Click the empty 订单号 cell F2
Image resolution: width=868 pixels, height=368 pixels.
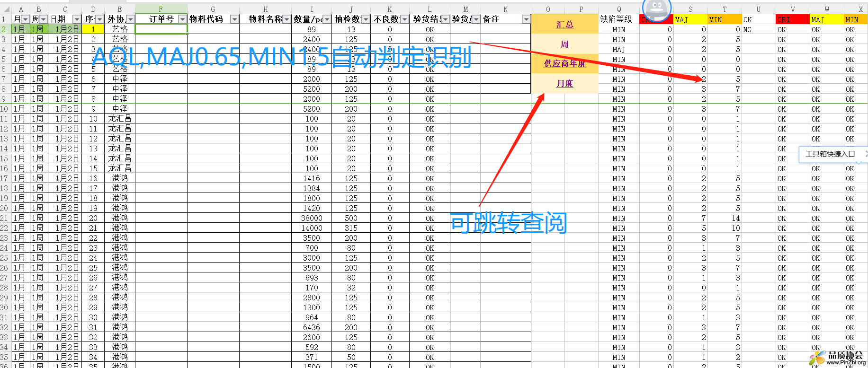[161, 29]
